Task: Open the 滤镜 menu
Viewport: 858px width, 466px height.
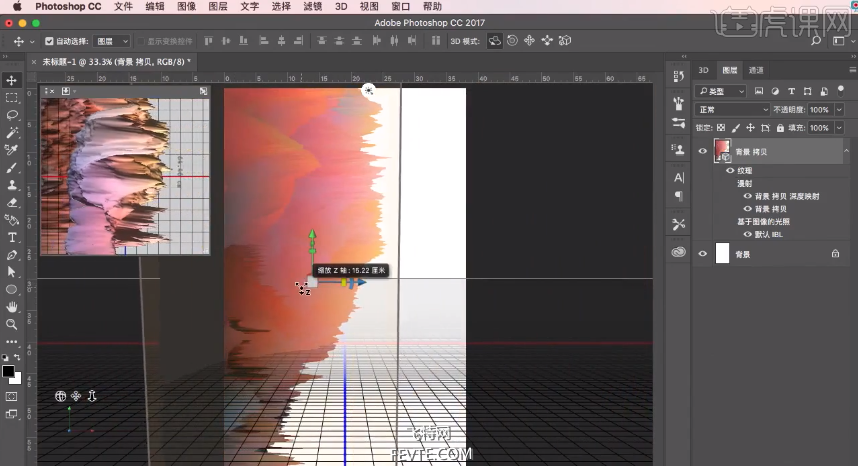Action: 312,7
